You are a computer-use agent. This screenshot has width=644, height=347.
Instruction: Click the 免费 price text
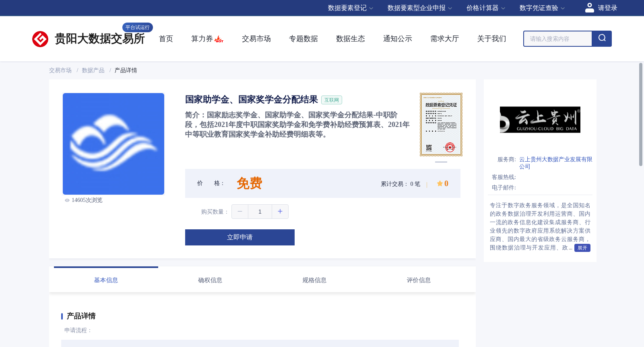pos(250,183)
